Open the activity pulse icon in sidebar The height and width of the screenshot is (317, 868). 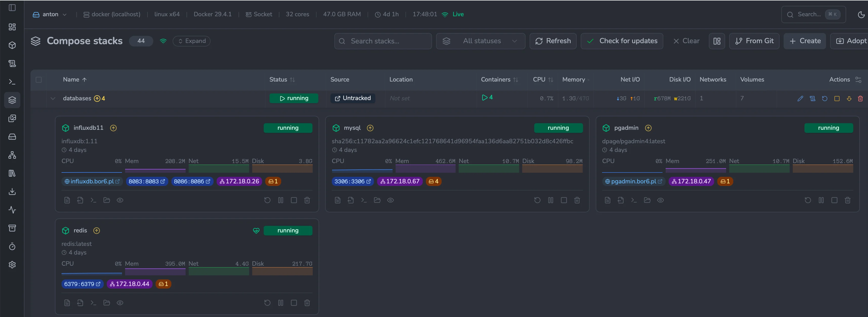(12, 210)
